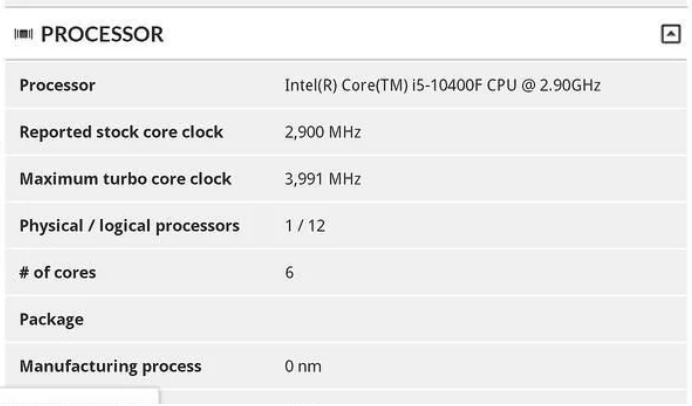
Task: Select the cores value 6
Action: (x=289, y=272)
